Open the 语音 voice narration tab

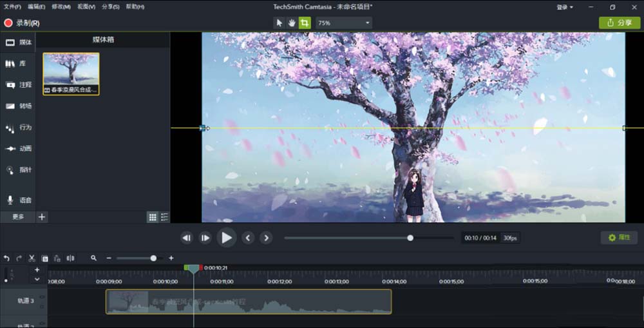tap(18, 200)
